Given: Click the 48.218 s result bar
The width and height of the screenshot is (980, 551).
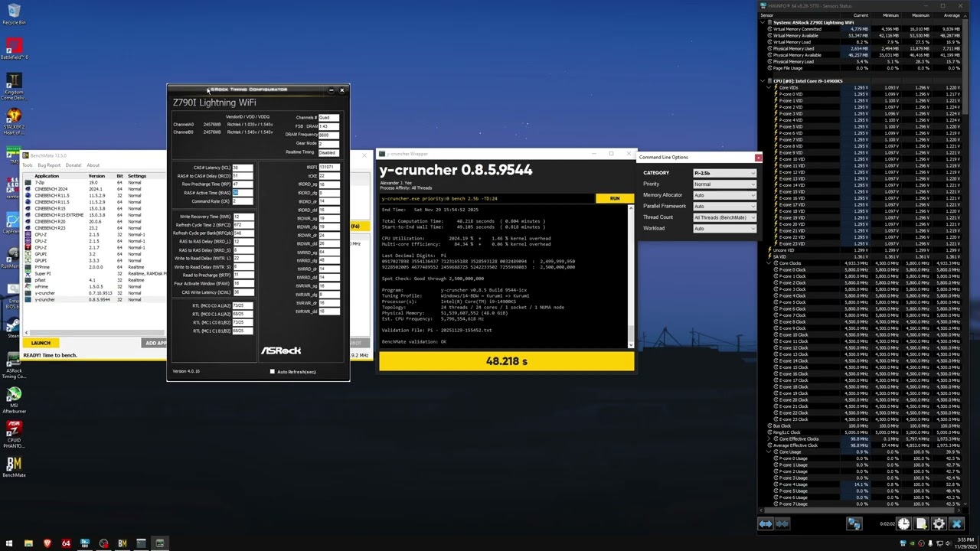Looking at the screenshot, I should tap(506, 361).
